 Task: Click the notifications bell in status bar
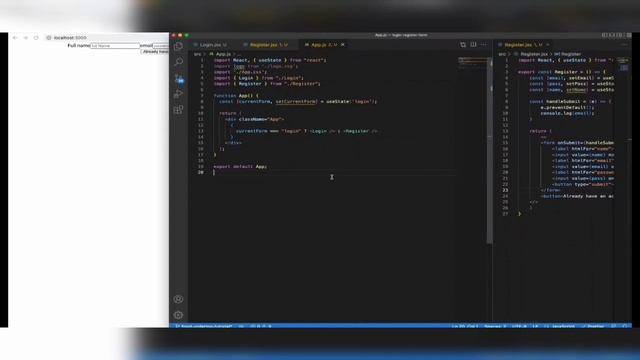[x=624, y=326]
